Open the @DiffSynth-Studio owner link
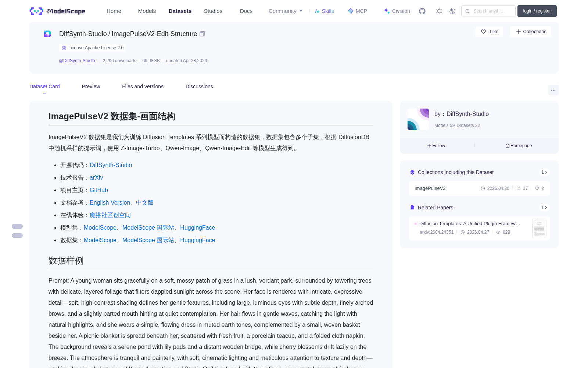The width and height of the screenshot is (588, 368). point(77,61)
